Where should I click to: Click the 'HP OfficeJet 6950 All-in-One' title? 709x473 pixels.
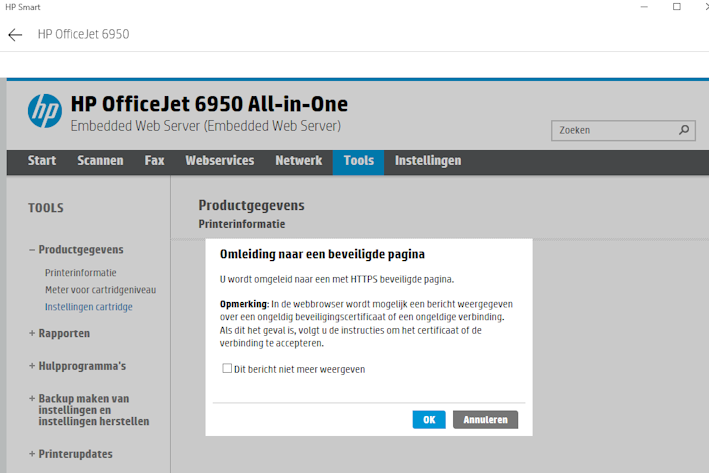(209, 104)
